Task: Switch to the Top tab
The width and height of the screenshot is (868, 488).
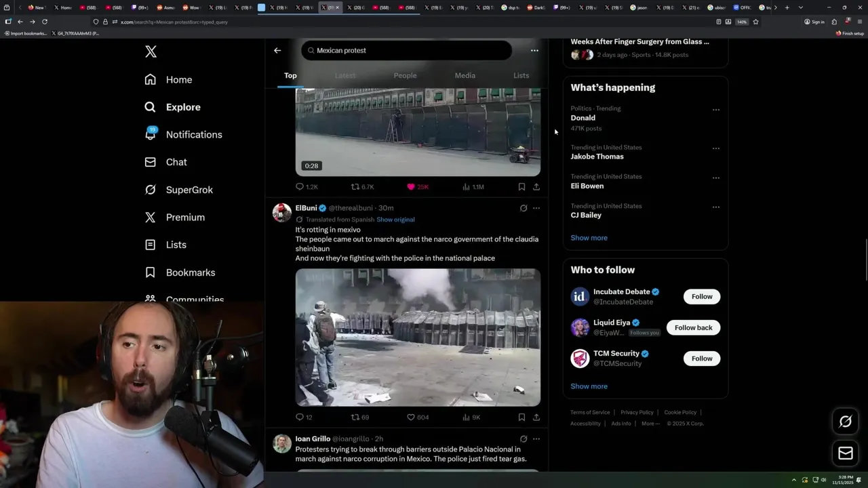Action: point(290,75)
